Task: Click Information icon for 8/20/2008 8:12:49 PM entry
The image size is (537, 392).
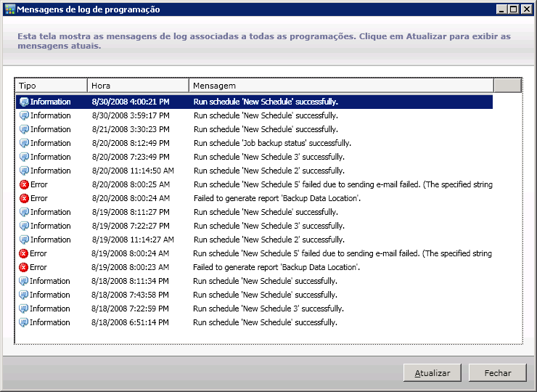Action: (x=24, y=144)
